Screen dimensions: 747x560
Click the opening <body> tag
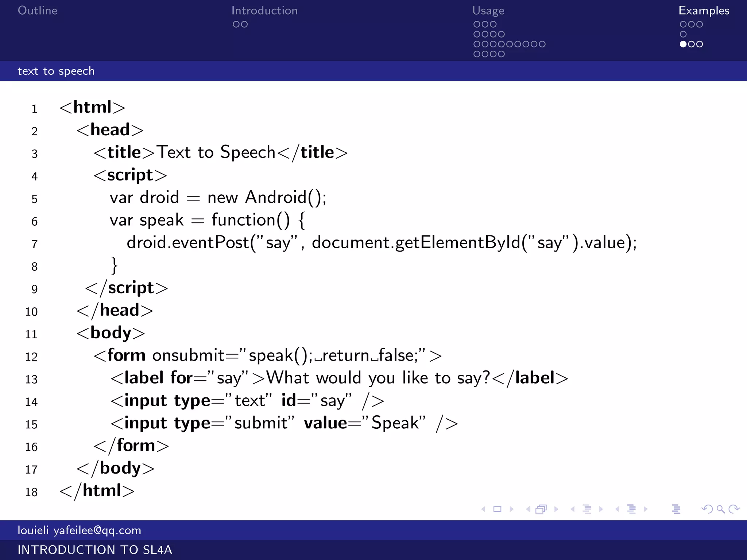(x=111, y=333)
